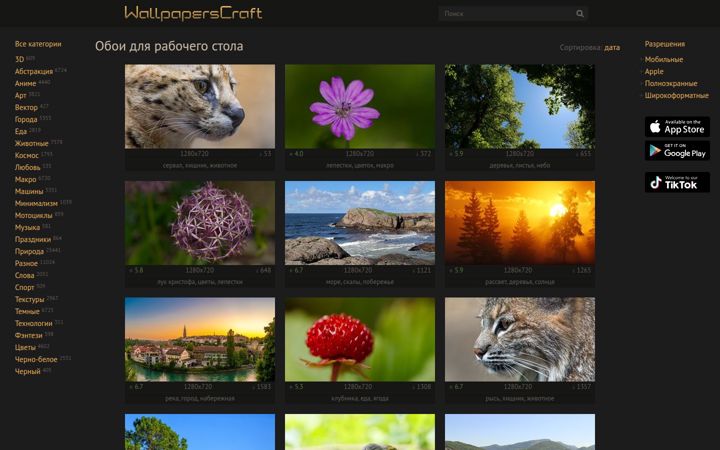
Task: Open the orange sunrise trees wallpaper
Action: click(520, 223)
